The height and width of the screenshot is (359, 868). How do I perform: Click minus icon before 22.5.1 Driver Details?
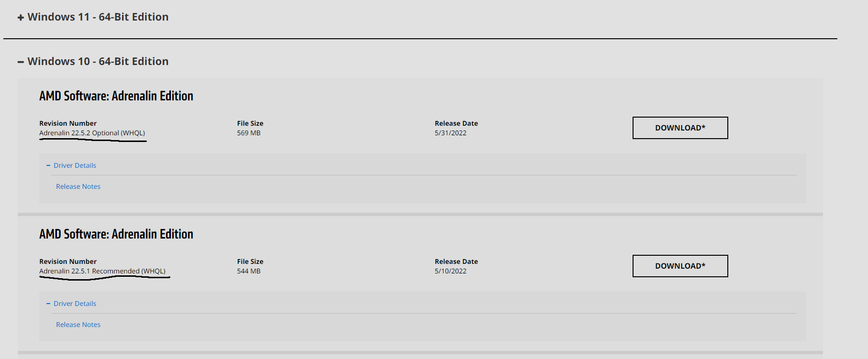tap(48, 304)
